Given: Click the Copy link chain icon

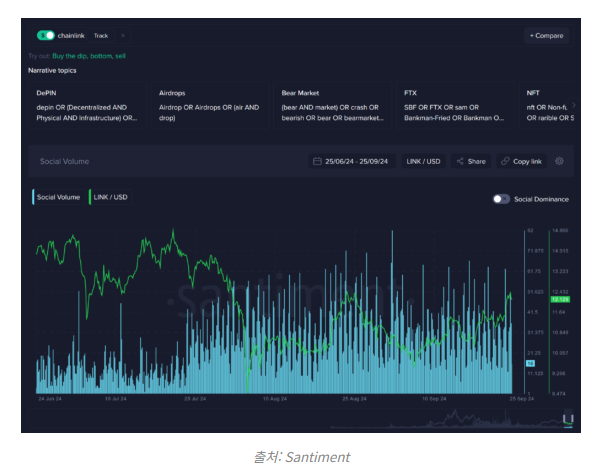Looking at the screenshot, I should 520,161.
